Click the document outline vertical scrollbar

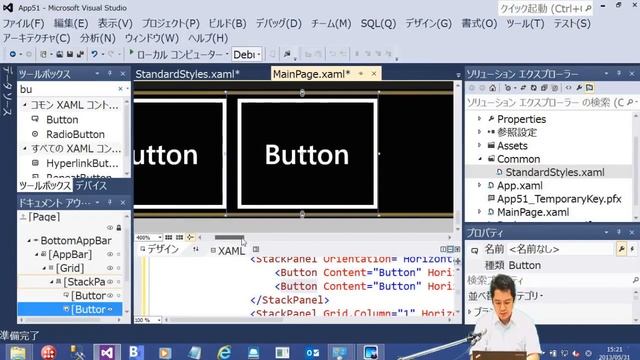point(127,263)
